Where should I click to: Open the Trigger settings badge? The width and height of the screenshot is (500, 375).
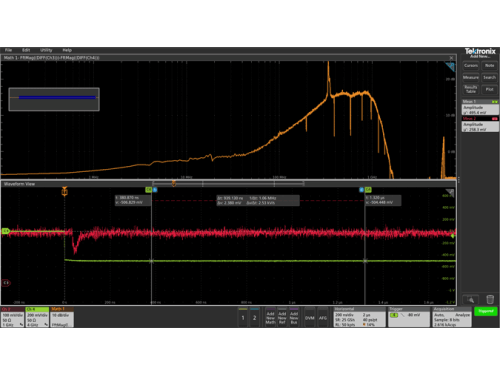(409, 317)
